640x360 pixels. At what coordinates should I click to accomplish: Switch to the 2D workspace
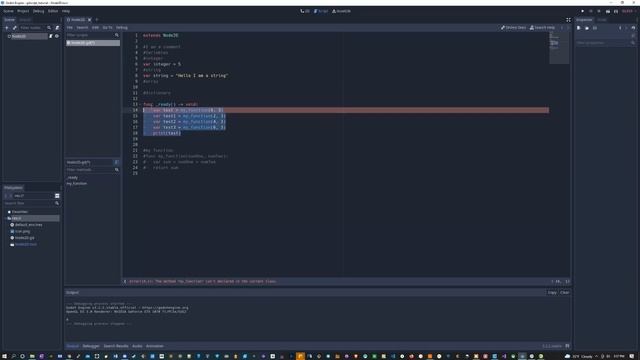click(305, 11)
